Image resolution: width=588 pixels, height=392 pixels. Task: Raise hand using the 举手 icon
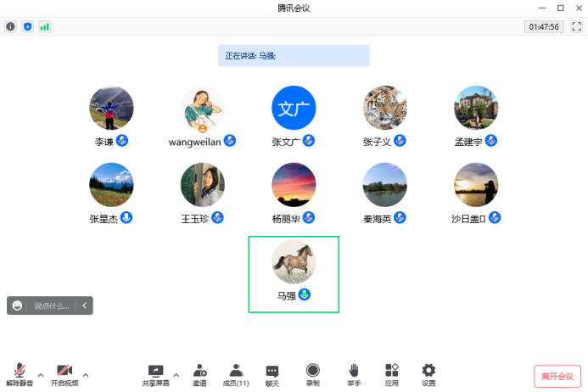click(354, 374)
